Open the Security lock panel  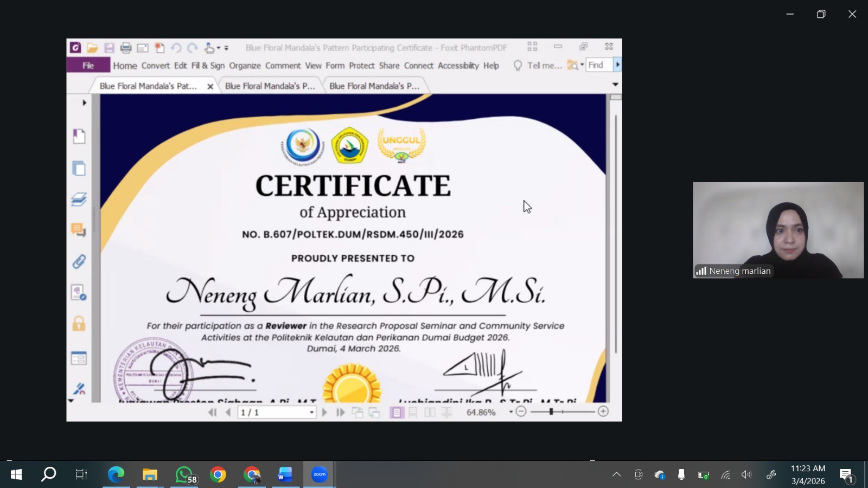(79, 324)
